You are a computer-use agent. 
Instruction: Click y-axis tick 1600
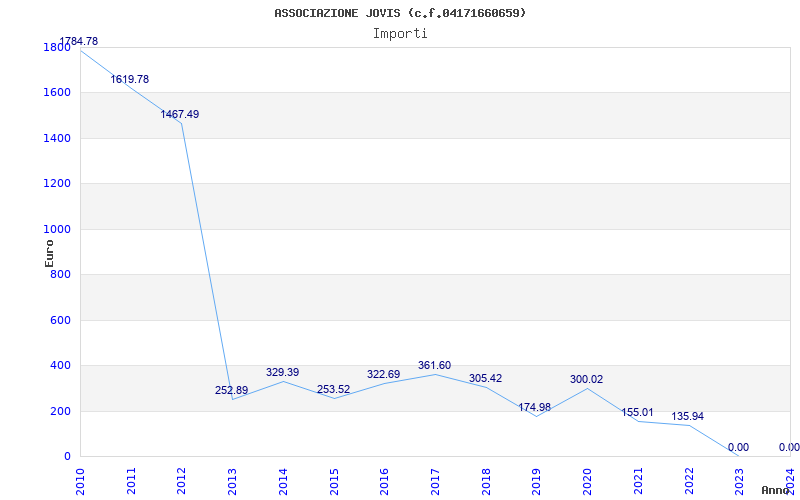click(x=57, y=93)
